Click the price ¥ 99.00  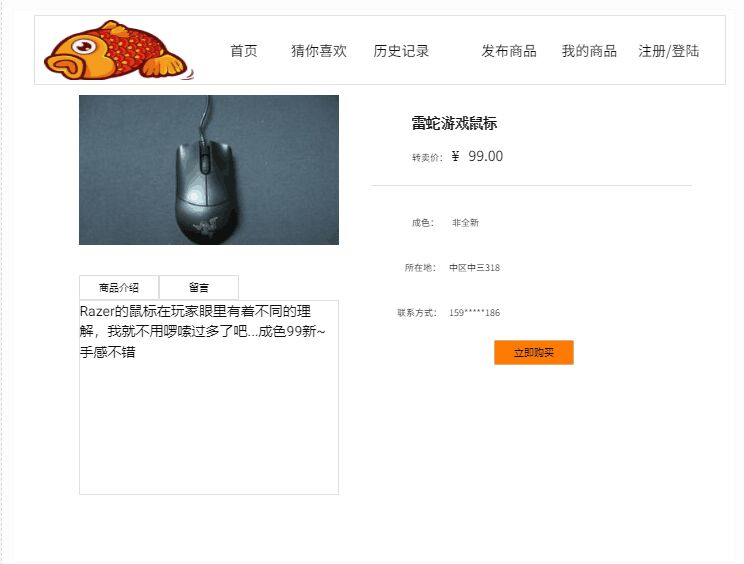click(477, 156)
